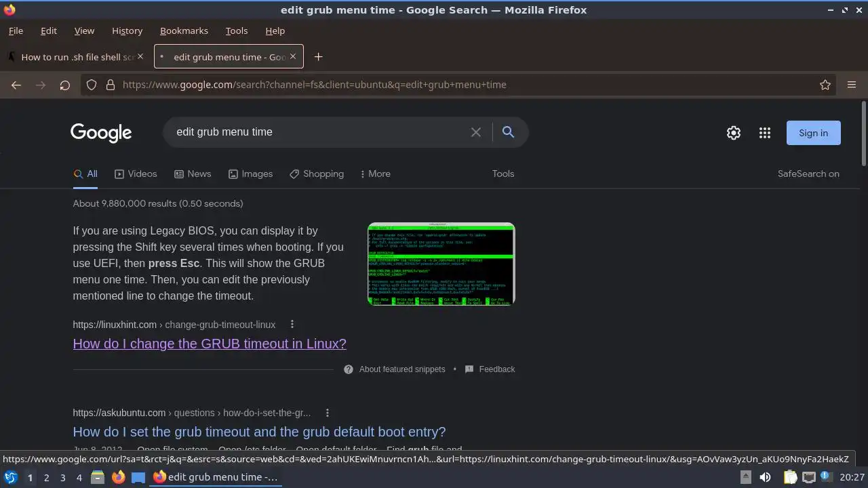Expand the More search filters menu

(375, 174)
